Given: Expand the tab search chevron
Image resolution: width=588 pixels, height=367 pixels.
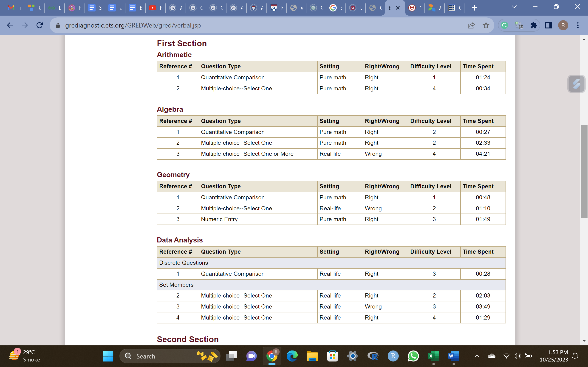Looking at the screenshot, I should pyautogui.click(x=514, y=7).
